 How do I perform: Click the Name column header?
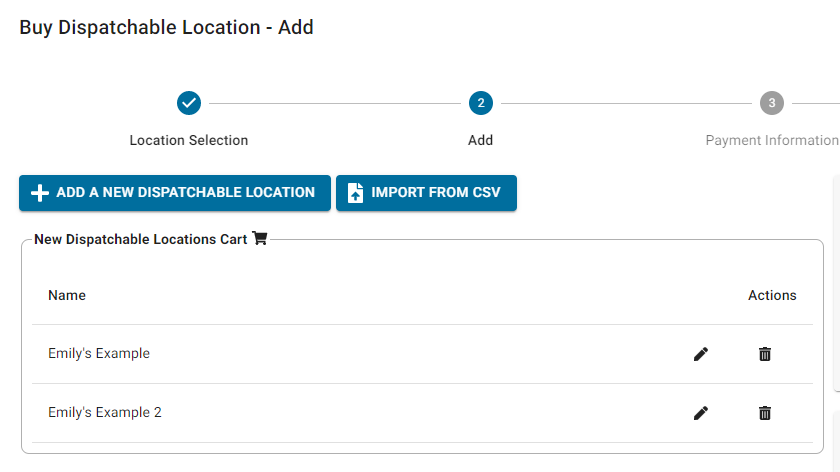click(x=67, y=295)
